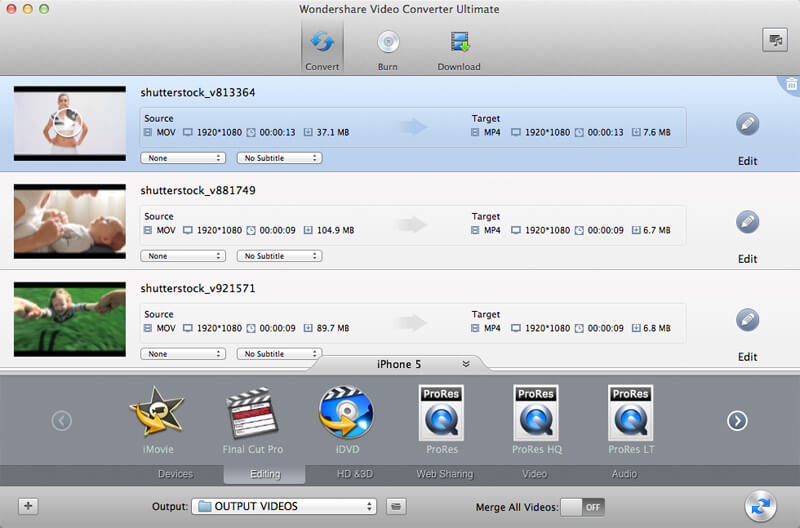Select the iMovie output format icon
This screenshot has width=800, height=528.
157,412
